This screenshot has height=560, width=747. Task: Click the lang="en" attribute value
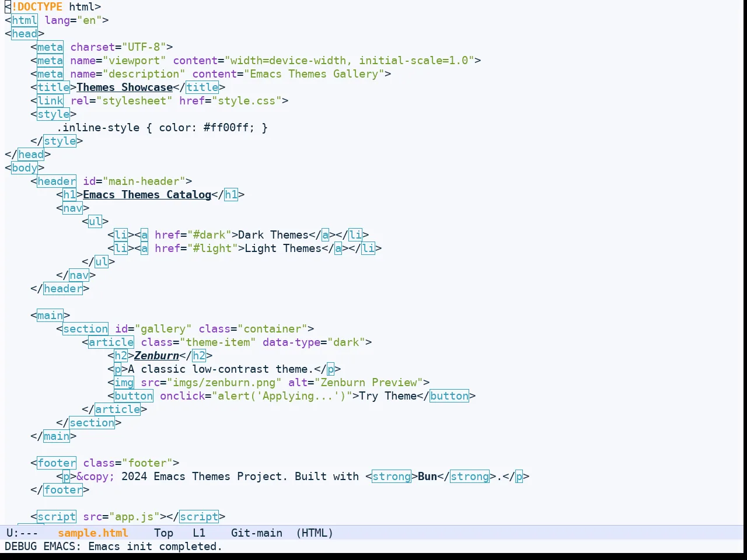coord(89,20)
